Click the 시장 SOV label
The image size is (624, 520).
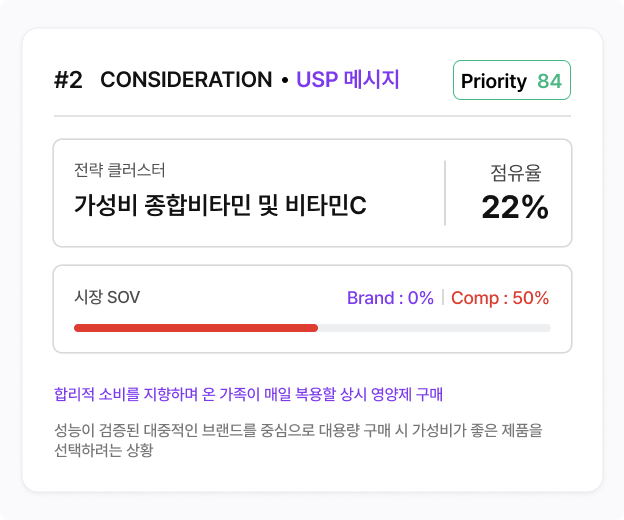click(107, 297)
